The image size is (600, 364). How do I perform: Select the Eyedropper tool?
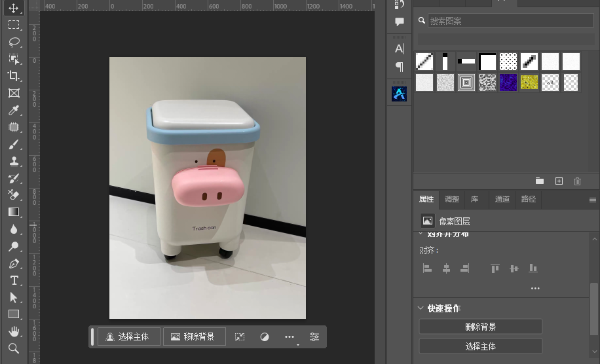point(14,110)
